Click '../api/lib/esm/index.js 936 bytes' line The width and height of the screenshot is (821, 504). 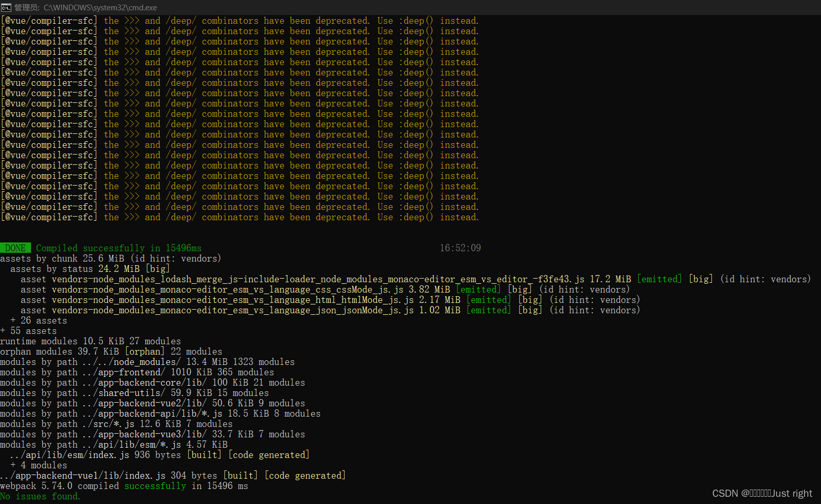tap(160, 455)
